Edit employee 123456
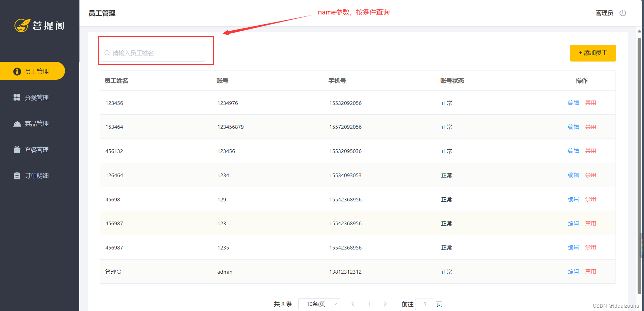 coord(573,103)
